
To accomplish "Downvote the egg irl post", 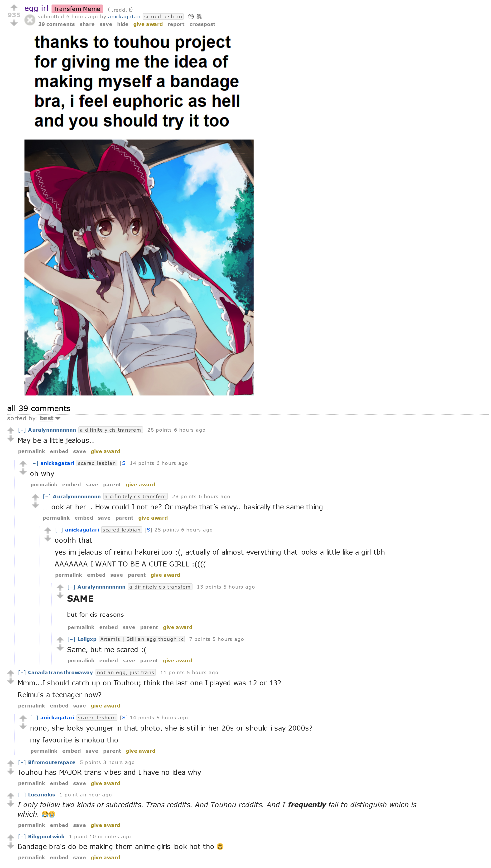I will coord(14,23).
